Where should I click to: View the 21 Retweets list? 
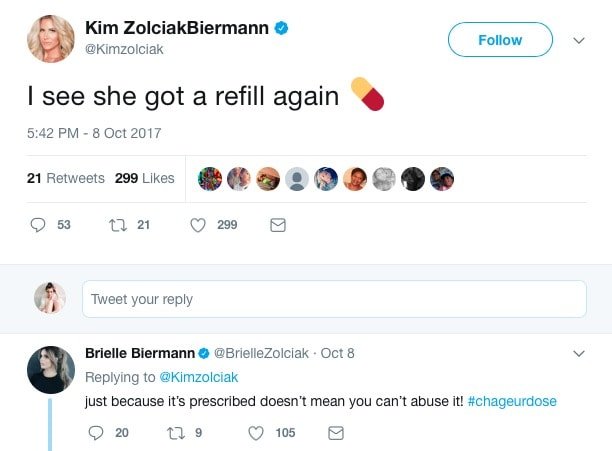[66, 178]
